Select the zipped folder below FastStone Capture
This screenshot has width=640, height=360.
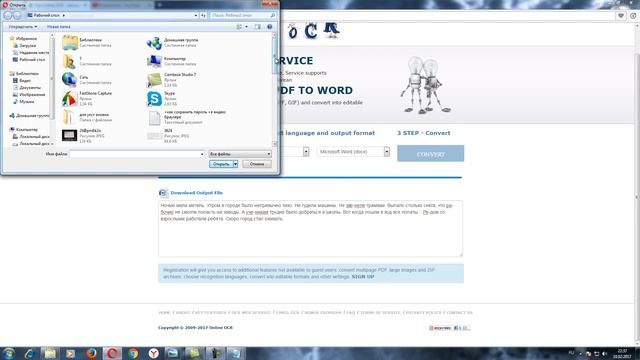87,117
